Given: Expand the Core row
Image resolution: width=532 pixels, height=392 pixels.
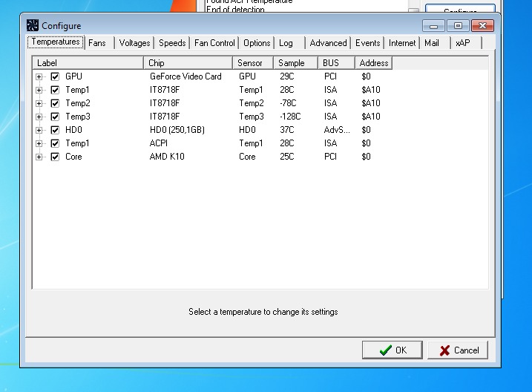Looking at the screenshot, I should coord(39,157).
